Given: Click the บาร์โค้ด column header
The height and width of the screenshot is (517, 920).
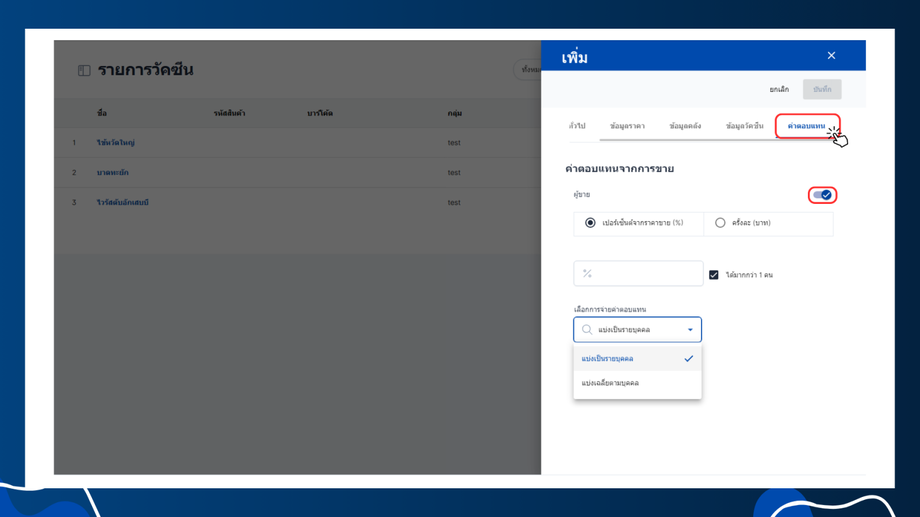Looking at the screenshot, I should [x=320, y=113].
